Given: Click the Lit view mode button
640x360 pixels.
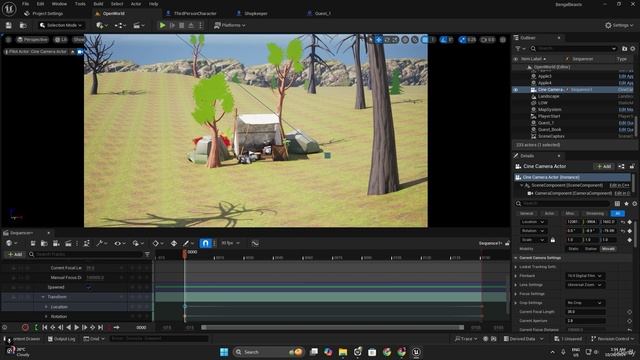Looking at the screenshot, I should click(x=61, y=40).
